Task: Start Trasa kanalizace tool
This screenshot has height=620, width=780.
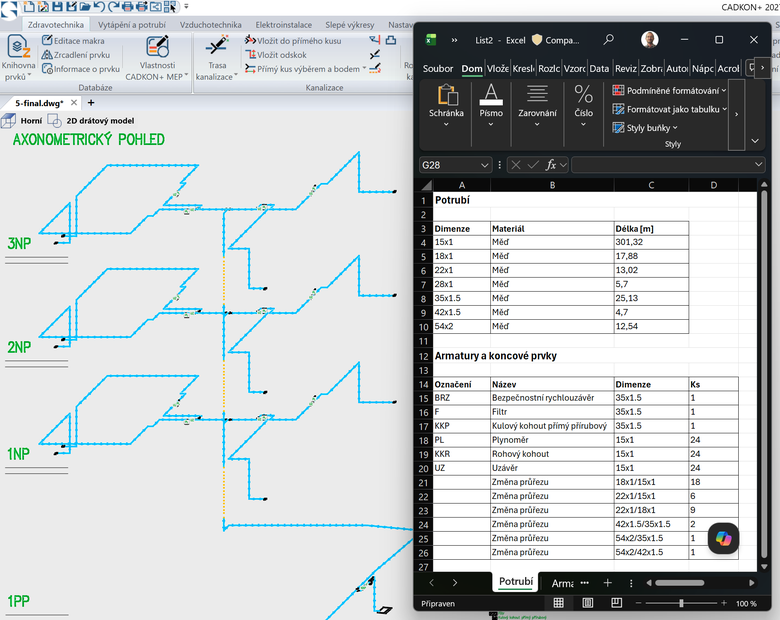Action: (217, 57)
